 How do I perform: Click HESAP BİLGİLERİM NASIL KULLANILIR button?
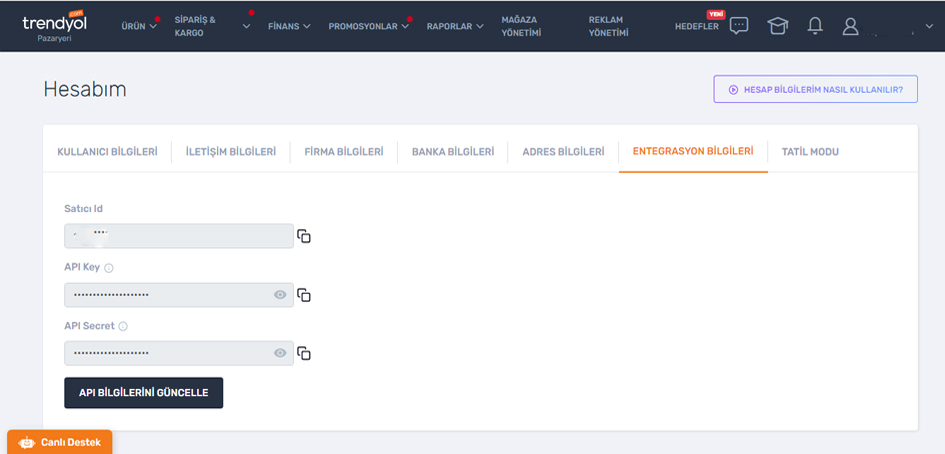coord(815,89)
